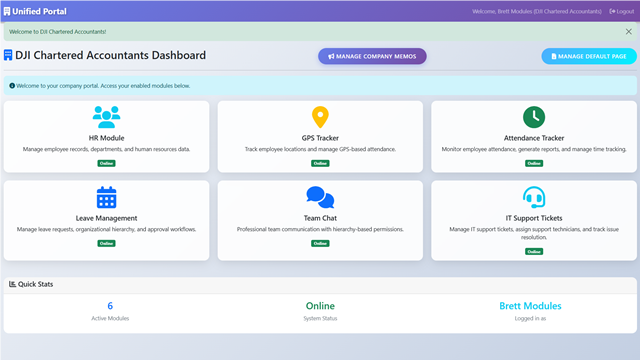The height and width of the screenshot is (360, 640).
Task: Click 'Manage employee records' HR description
Action: point(107,149)
